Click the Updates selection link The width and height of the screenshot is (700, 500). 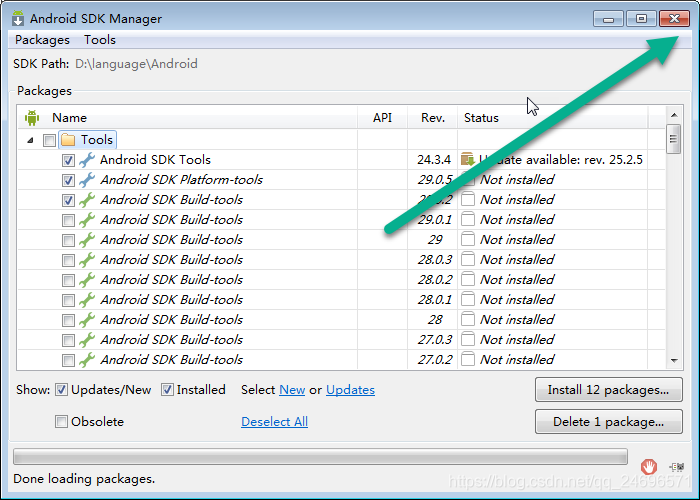pos(350,390)
